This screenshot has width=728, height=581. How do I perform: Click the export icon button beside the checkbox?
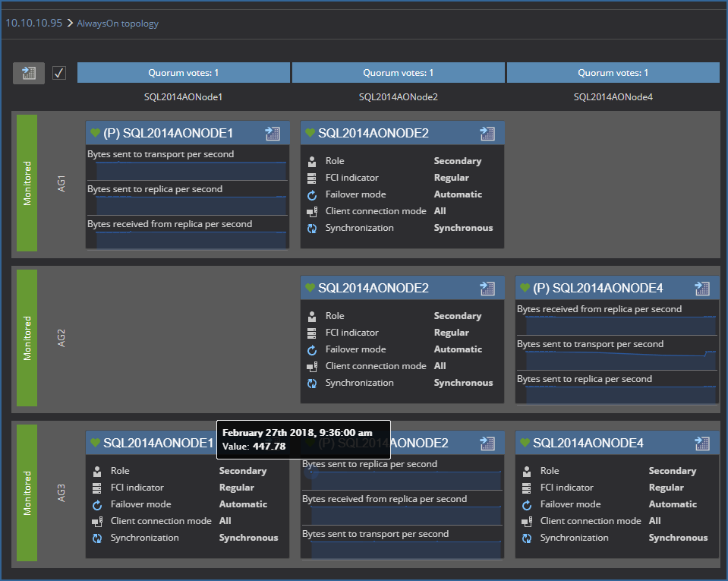pos(29,73)
